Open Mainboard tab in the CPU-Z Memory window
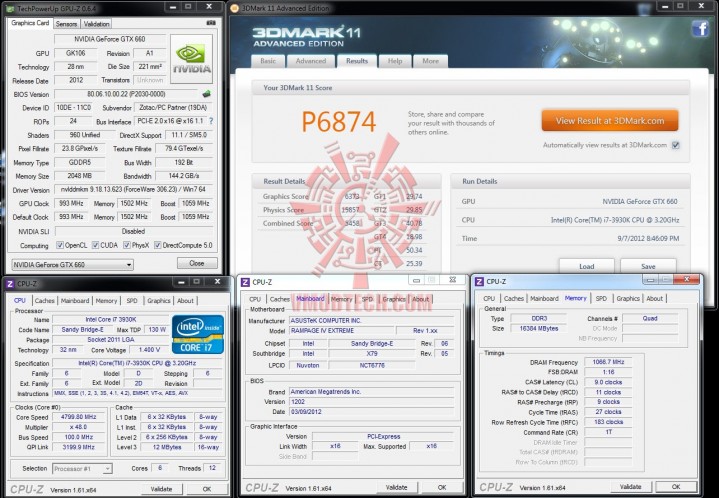Image resolution: width=719 pixels, height=498 pixels. coord(544,299)
